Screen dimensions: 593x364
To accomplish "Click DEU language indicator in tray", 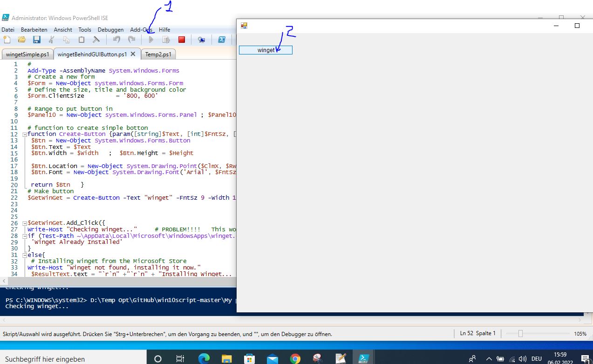I will tap(537, 359).
